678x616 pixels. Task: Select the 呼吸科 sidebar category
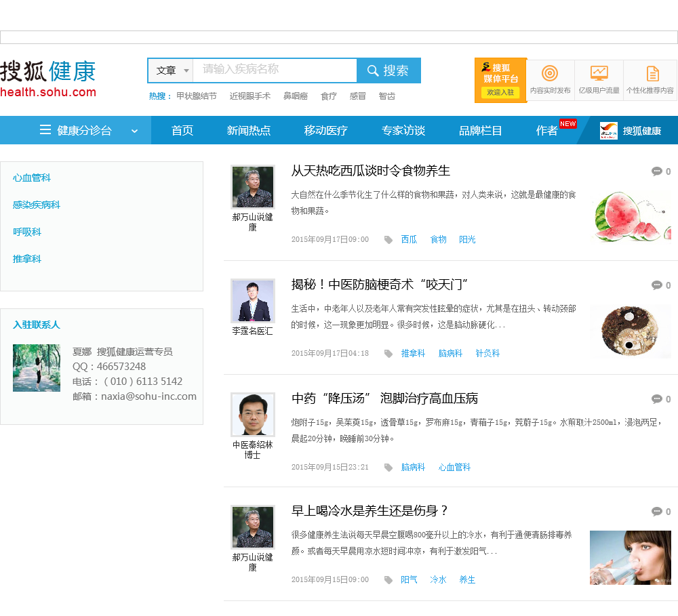[x=27, y=232]
